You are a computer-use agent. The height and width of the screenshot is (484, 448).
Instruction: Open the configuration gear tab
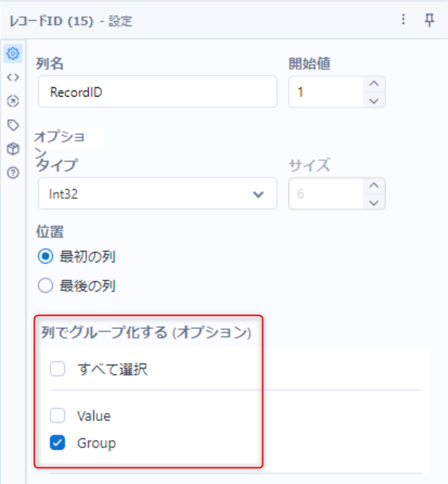[13, 53]
